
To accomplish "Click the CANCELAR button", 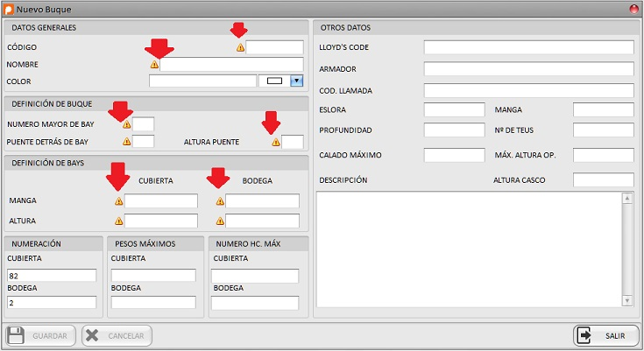I will pos(117,336).
